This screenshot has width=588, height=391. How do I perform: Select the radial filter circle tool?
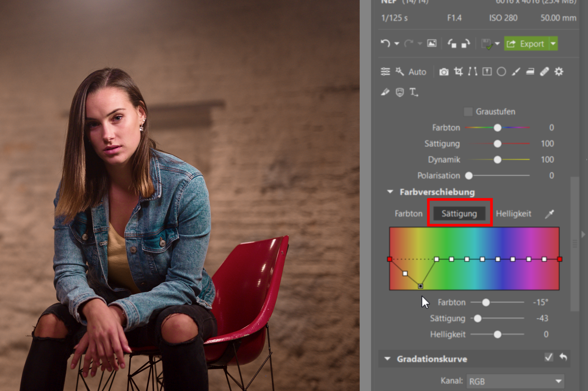[501, 72]
